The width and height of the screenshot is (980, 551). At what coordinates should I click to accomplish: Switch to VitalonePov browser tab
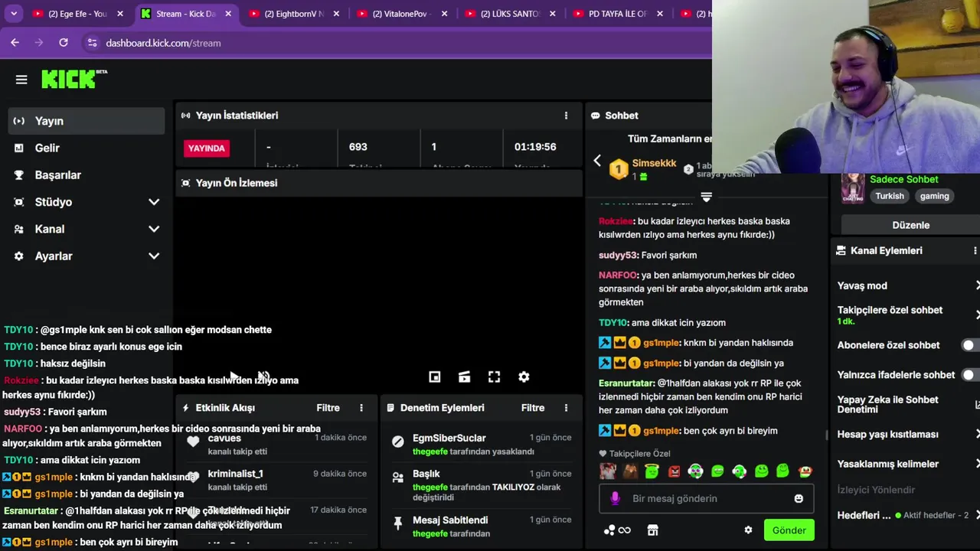coord(401,14)
